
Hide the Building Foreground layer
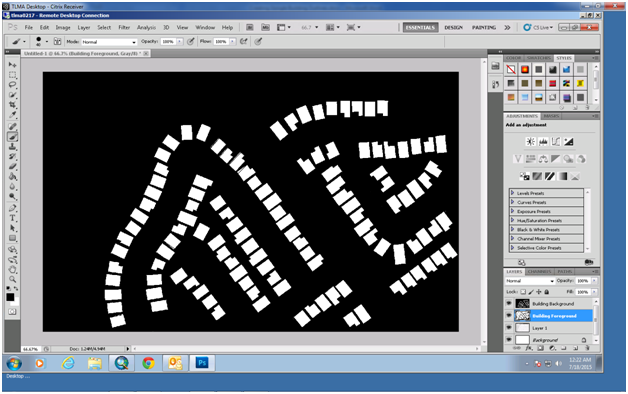point(509,316)
